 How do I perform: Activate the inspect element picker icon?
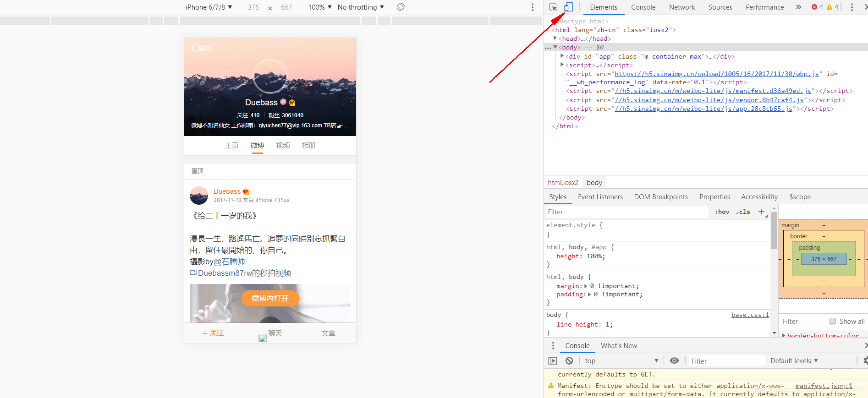coord(553,7)
